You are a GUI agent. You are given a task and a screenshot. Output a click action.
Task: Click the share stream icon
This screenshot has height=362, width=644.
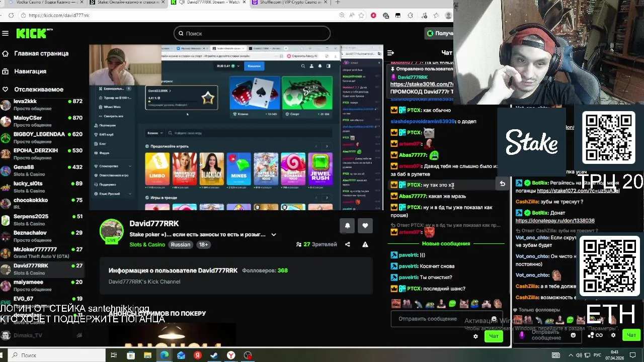tap(347, 244)
